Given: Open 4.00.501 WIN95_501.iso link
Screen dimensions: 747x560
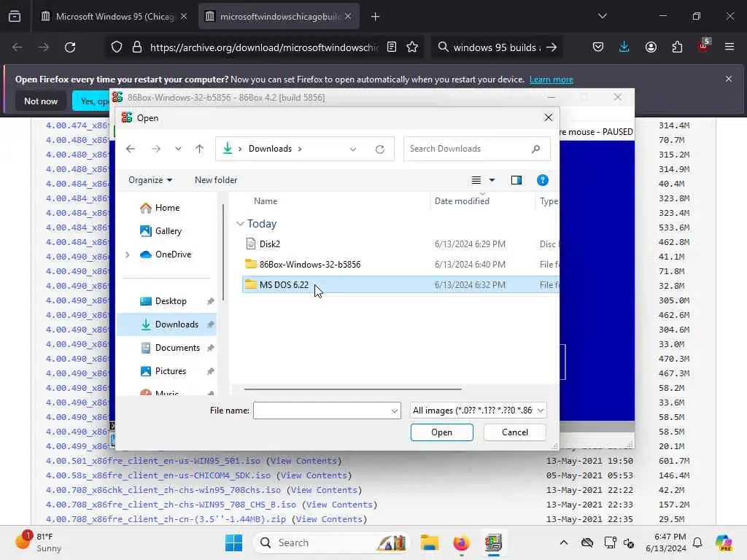Looking at the screenshot, I should (153, 461).
